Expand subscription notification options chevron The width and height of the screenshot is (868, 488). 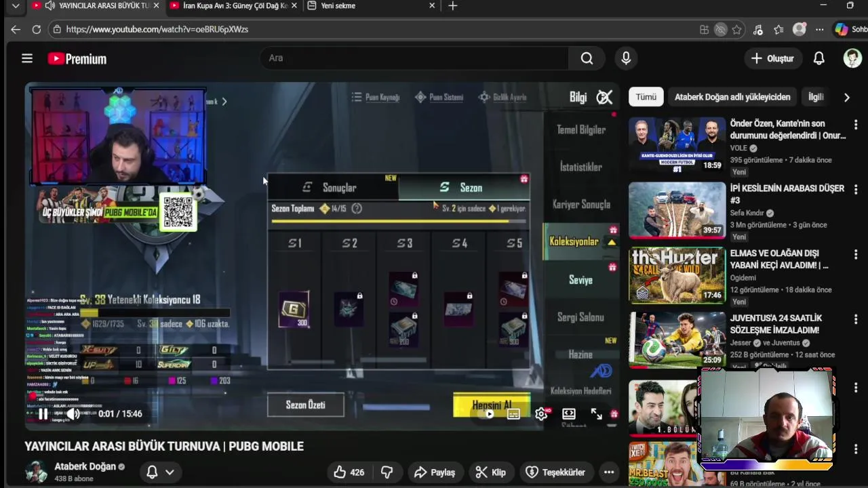pos(170,472)
